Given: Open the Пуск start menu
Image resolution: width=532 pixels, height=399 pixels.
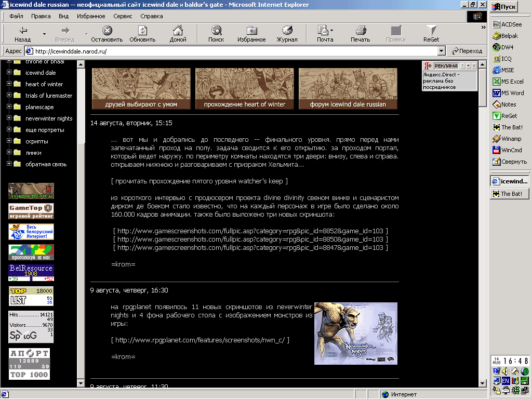Looking at the screenshot, I should pos(504,6).
